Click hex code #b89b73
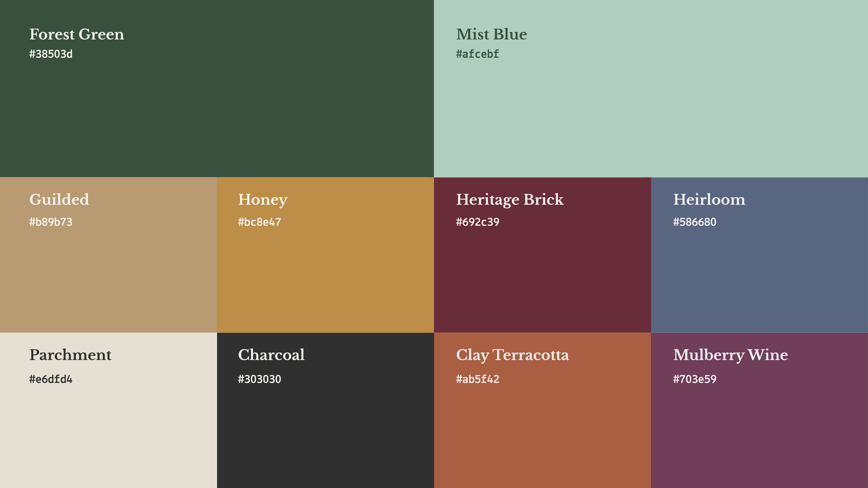The image size is (868, 488). [x=51, y=222]
